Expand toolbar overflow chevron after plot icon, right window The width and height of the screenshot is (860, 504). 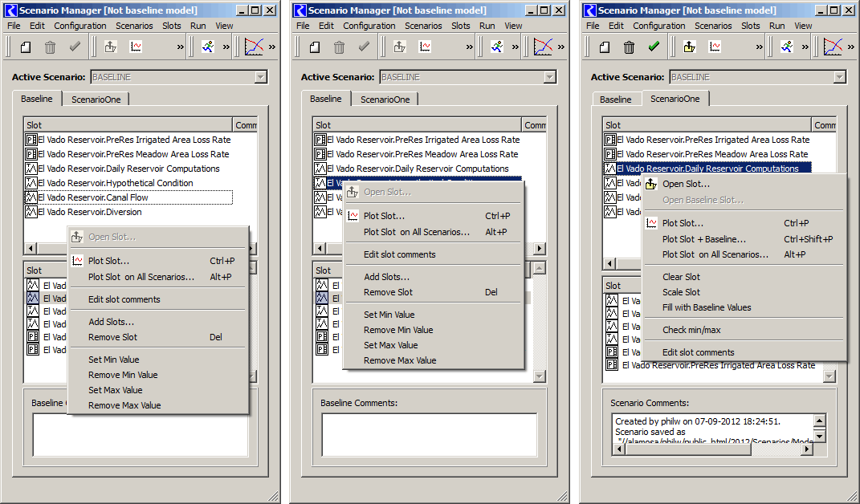tap(759, 47)
